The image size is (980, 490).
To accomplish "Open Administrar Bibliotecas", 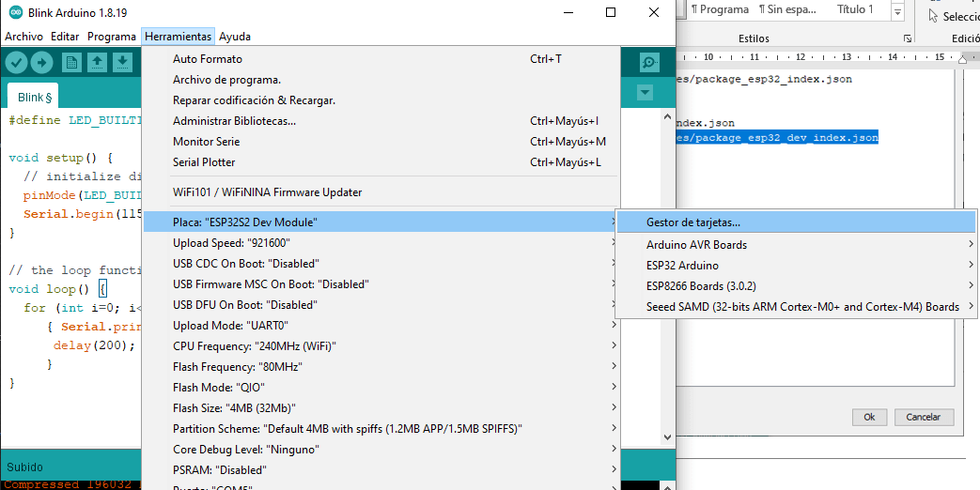I will click(381, 121).
